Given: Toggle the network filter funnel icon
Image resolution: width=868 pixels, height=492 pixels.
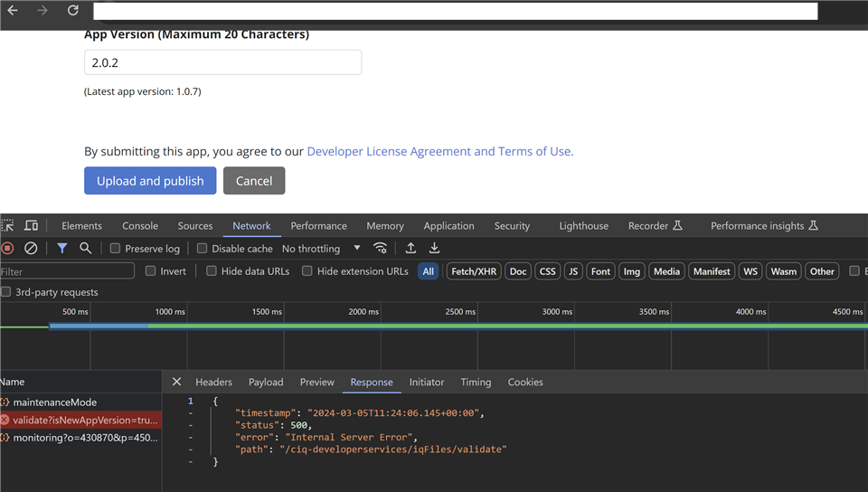Looking at the screenshot, I should pos(62,248).
